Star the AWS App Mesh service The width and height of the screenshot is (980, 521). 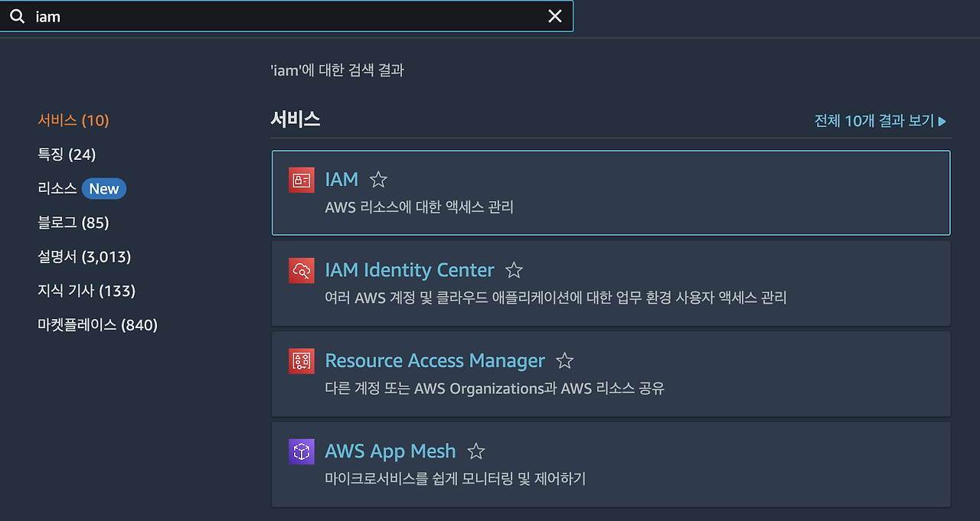pos(476,451)
